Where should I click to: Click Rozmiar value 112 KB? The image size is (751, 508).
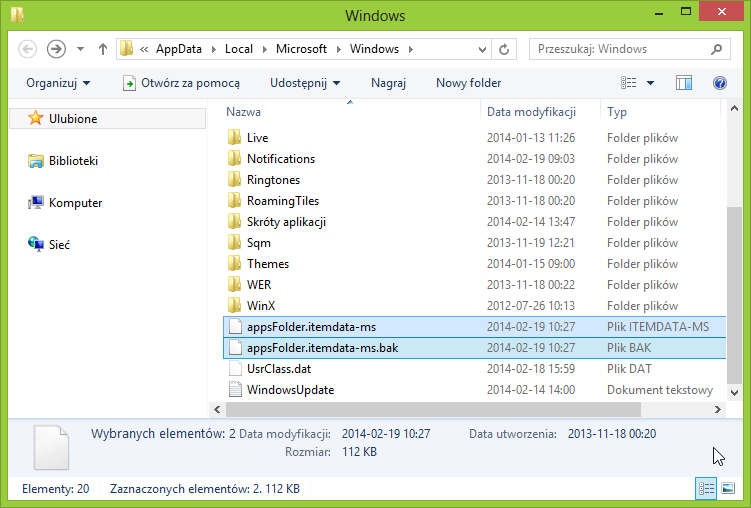click(359, 452)
